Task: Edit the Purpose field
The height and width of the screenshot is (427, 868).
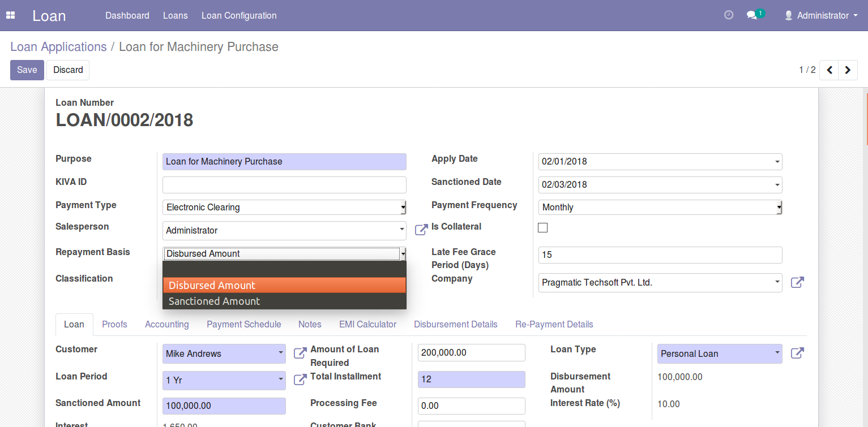Action: [x=284, y=161]
